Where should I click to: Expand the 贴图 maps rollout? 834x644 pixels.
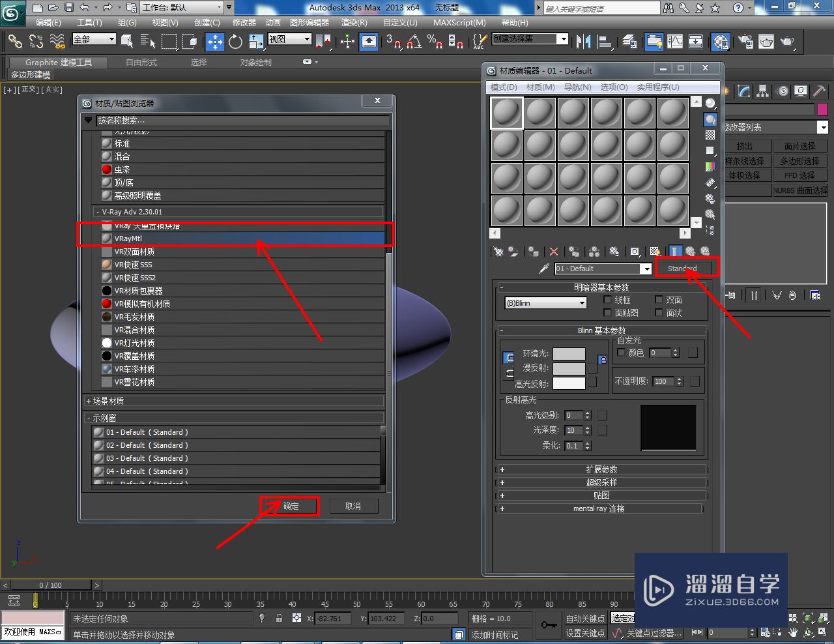pos(601,495)
